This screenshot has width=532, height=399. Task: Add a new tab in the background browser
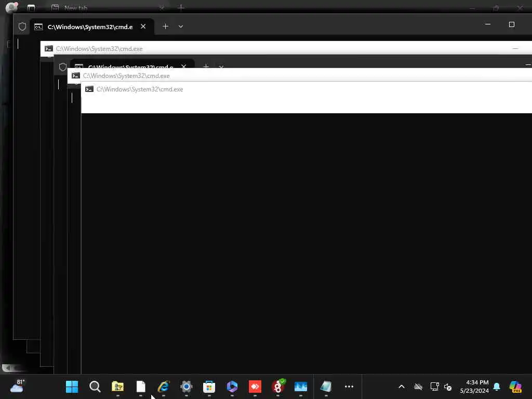(181, 7)
